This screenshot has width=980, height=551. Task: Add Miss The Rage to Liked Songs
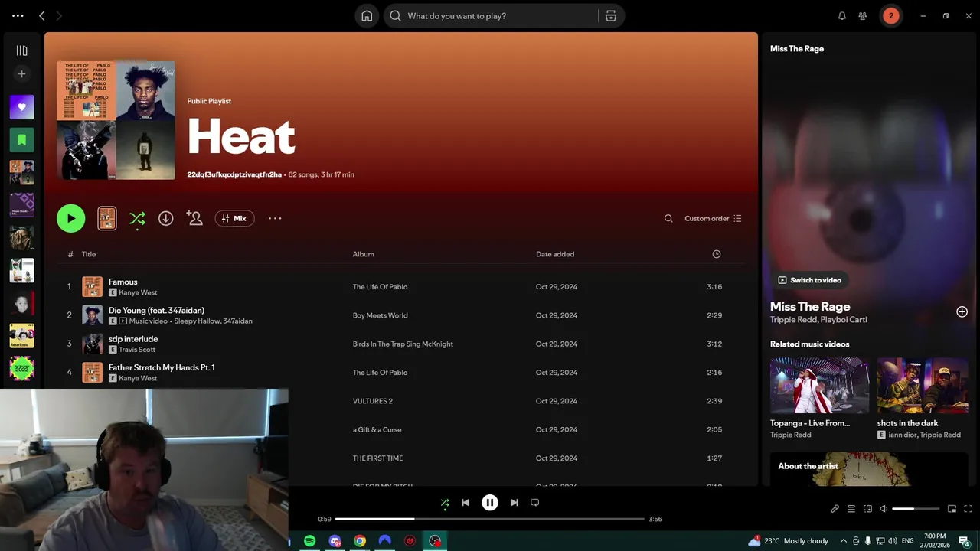point(962,311)
